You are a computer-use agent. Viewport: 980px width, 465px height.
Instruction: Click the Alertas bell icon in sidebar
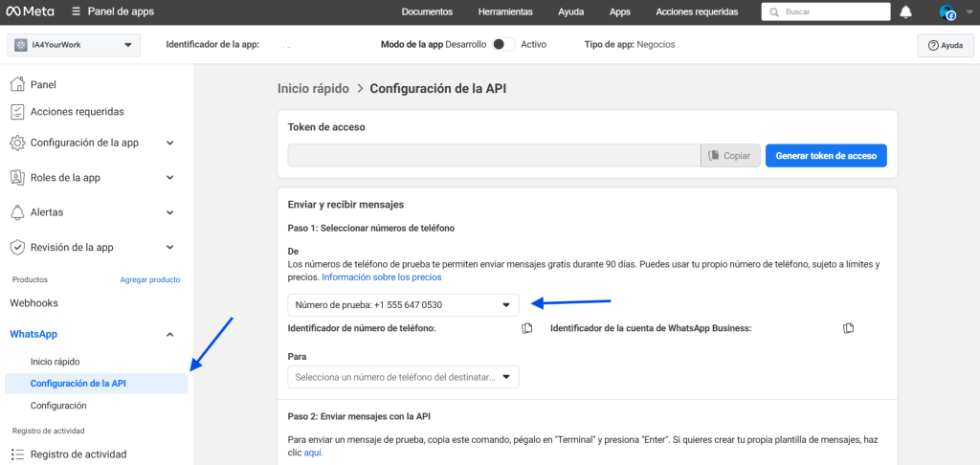pyautogui.click(x=17, y=212)
